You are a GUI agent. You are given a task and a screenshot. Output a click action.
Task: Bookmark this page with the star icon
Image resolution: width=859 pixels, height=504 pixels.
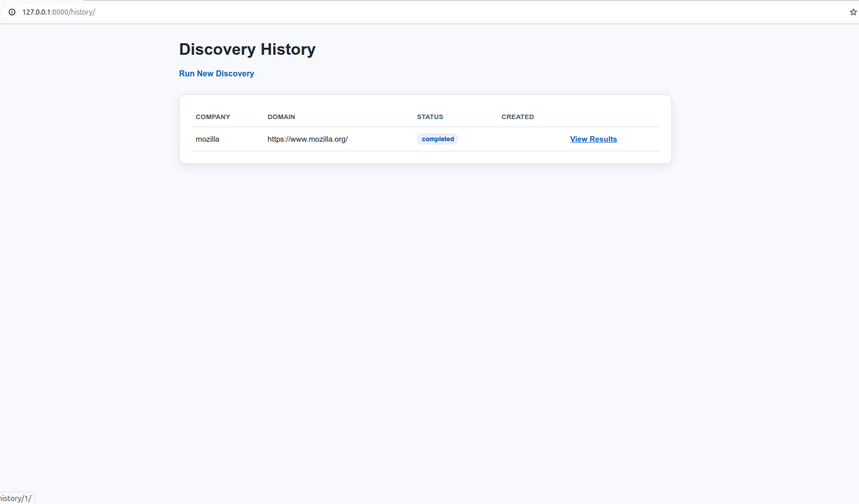pyautogui.click(x=853, y=12)
